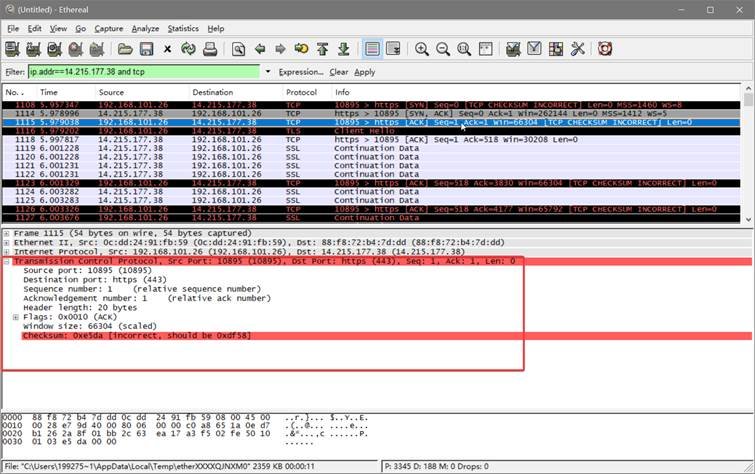
Task: Select packet 1116 Client Hello row
Action: (x=371, y=131)
